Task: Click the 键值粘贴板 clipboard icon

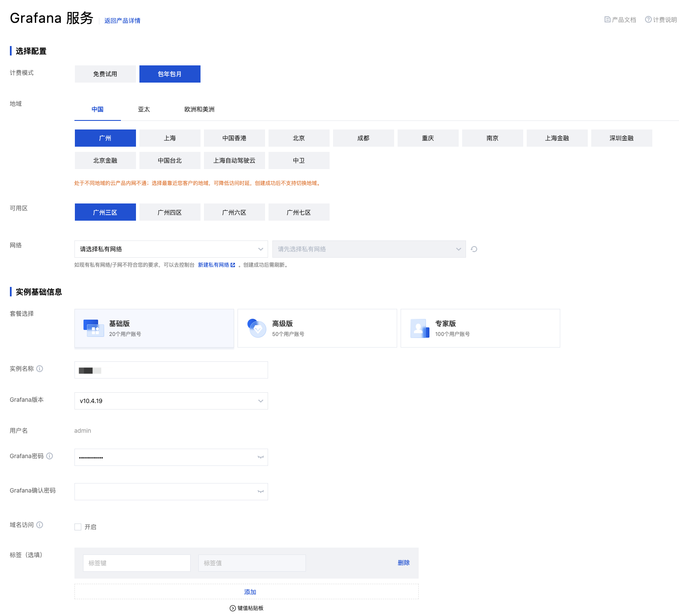Action: click(233, 608)
